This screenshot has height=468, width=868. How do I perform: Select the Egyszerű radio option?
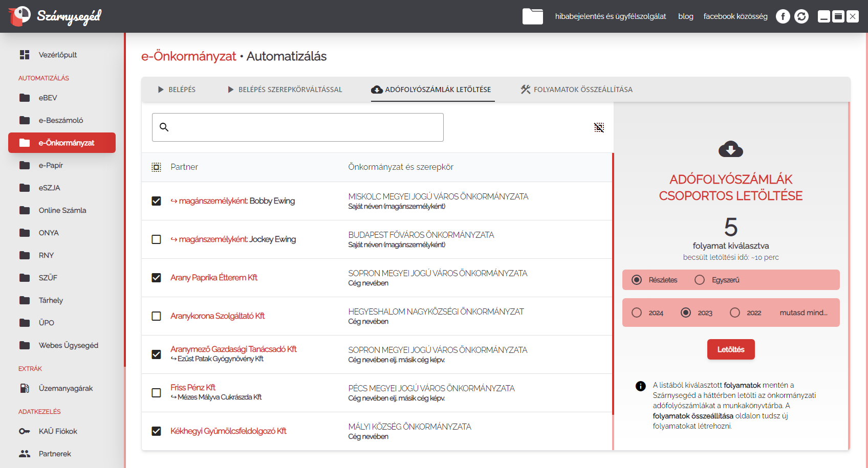point(700,280)
